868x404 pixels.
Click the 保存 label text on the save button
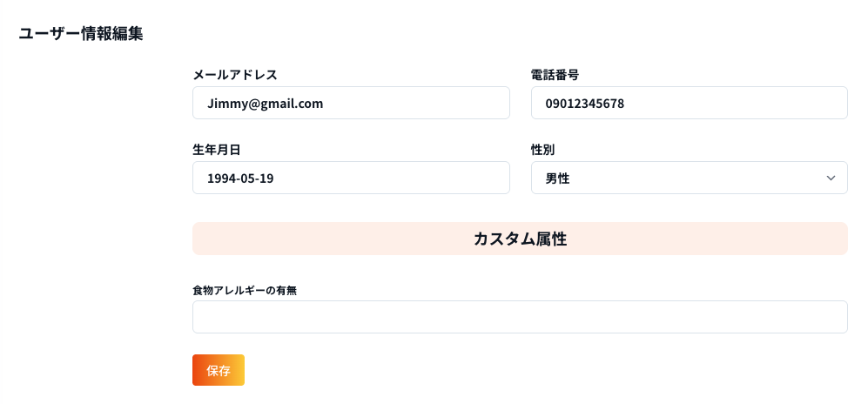pyautogui.click(x=219, y=370)
